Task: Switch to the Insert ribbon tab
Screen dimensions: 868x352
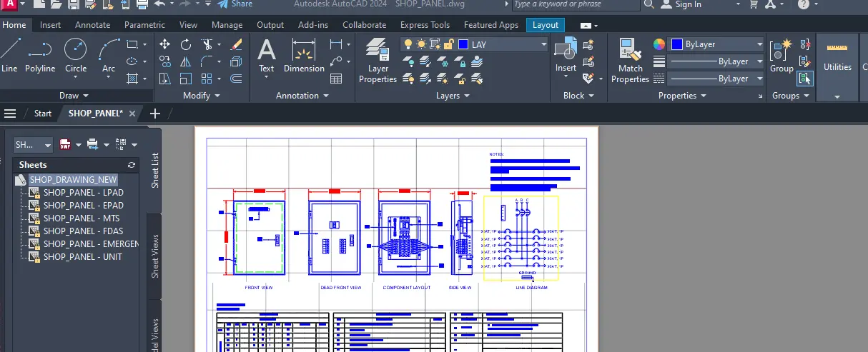Action: click(x=50, y=25)
